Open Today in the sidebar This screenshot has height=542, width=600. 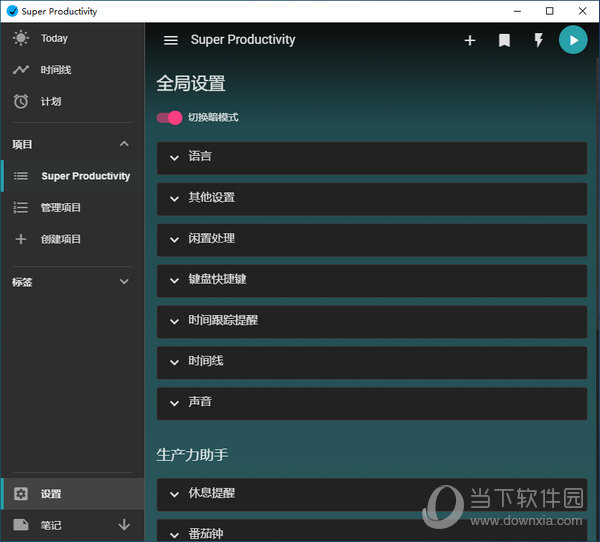73,38
